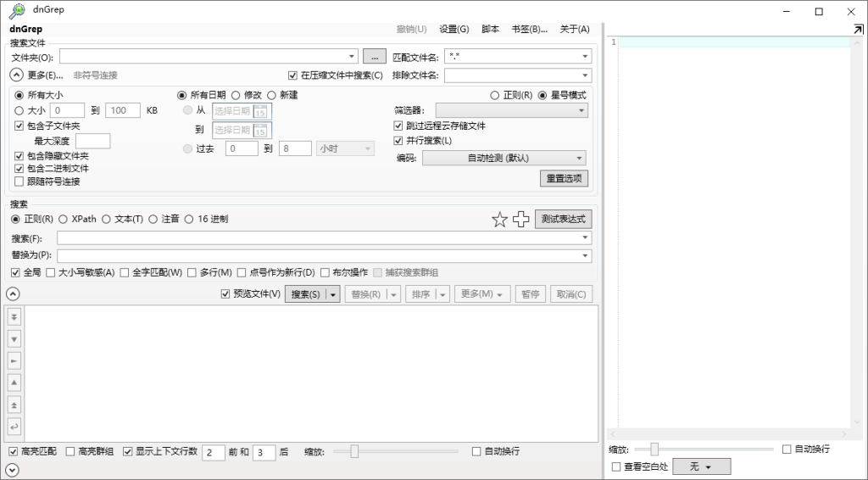The width and height of the screenshot is (868, 480).
Task: Click the star bookmark icon
Action: (499, 220)
